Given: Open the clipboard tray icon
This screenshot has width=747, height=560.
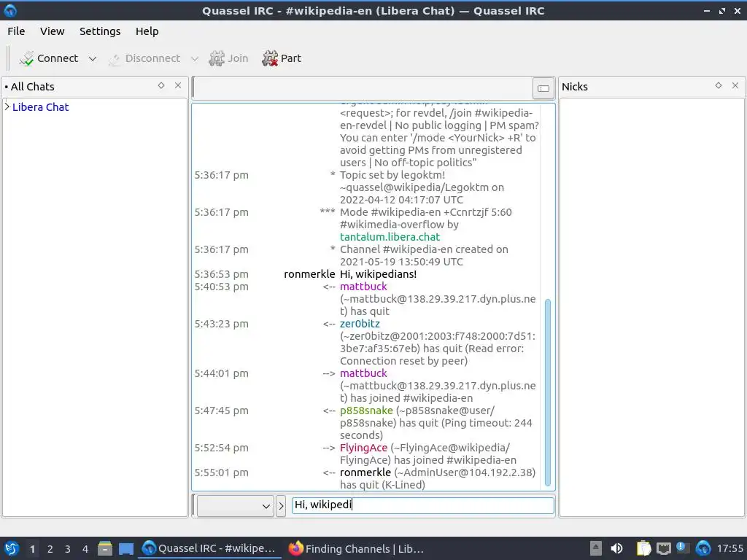Looking at the screenshot, I should [643, 548].
